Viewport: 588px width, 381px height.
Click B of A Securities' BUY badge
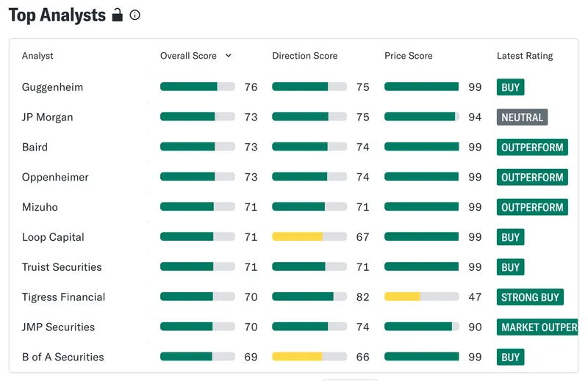pyautogui.click(x=510, y=357)
